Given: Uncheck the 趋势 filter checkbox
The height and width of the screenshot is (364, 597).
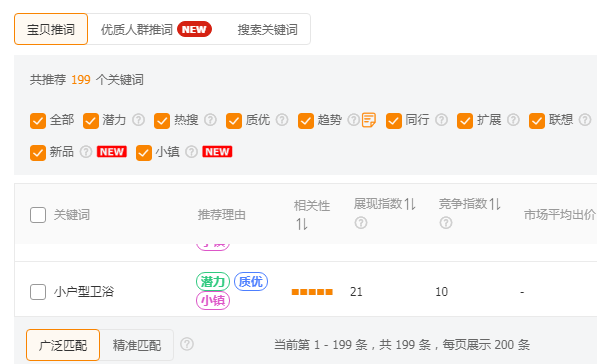Looking at the screenshot, I should point(306,121).
